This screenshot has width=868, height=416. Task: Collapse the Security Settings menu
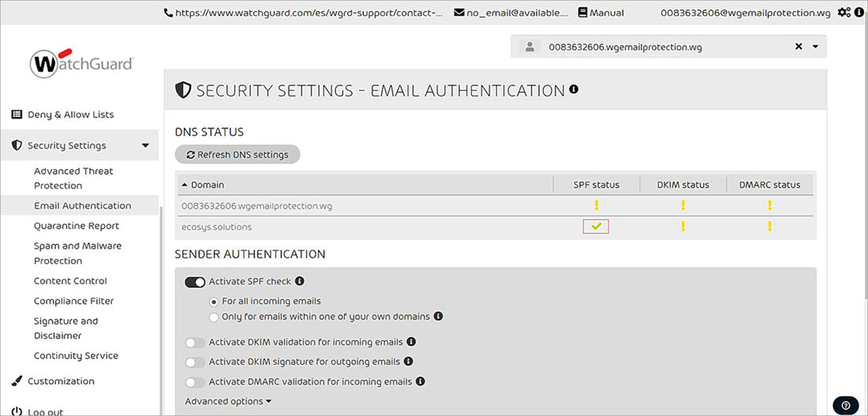(x=145, y=145)
